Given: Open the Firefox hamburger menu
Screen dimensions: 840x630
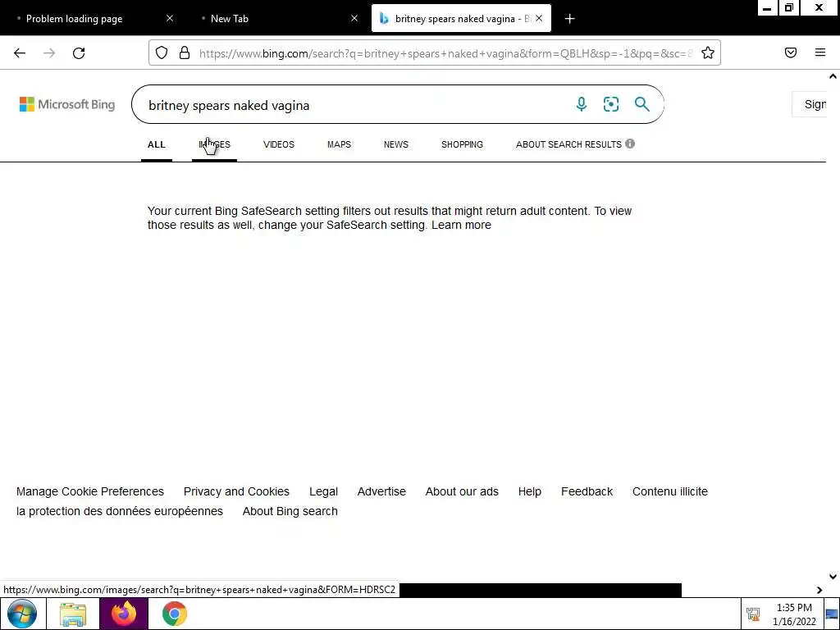Looking at the screenshot, I should pos(820,52).
